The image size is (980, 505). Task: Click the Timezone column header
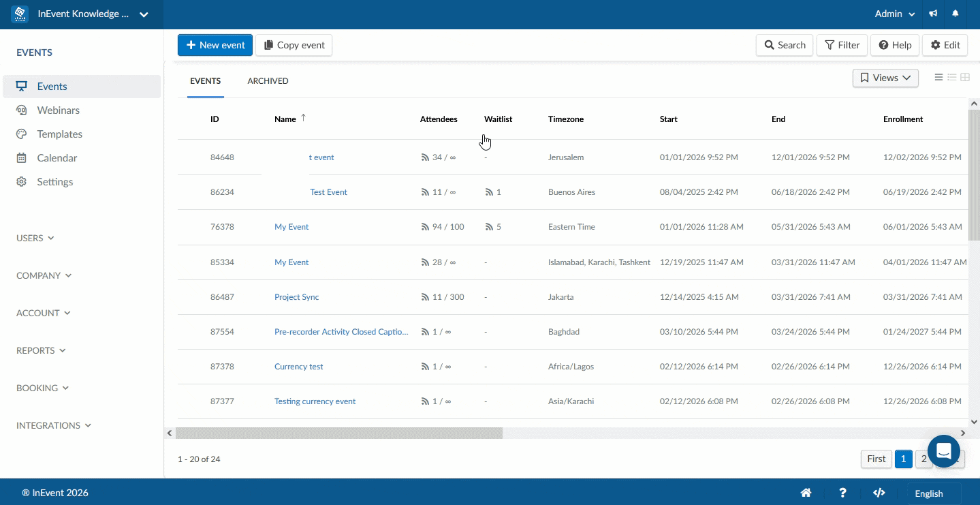pos(566,119)
